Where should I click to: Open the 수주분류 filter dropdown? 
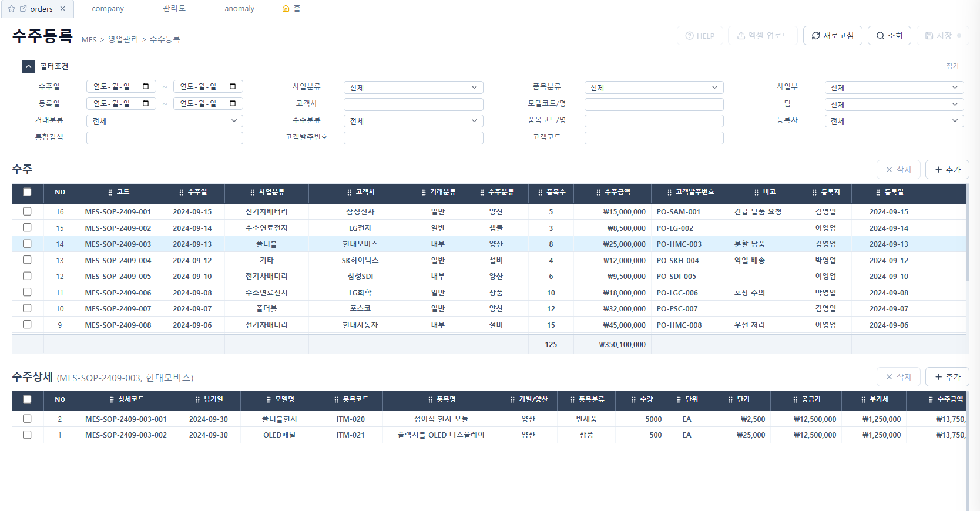(x=413, y=121)
